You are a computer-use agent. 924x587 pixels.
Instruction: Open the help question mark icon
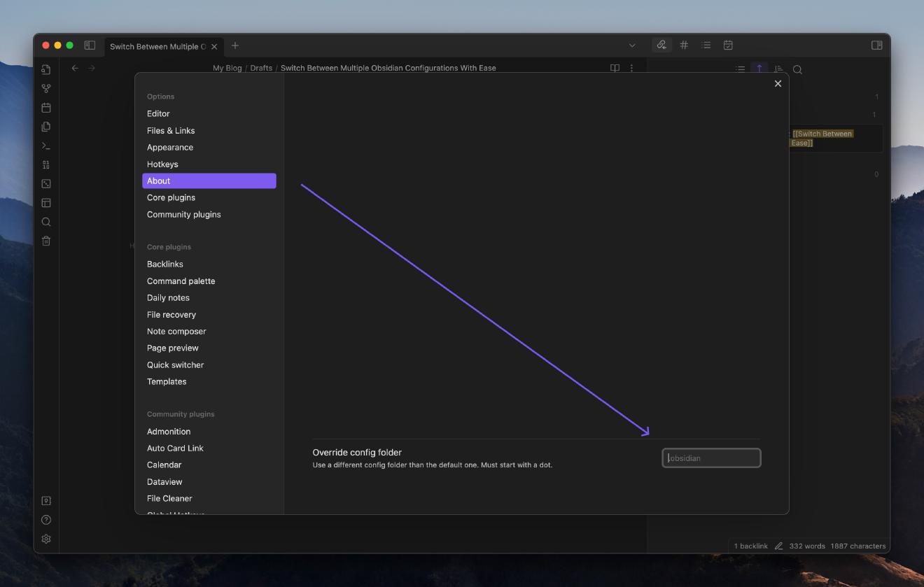point(46,520)
